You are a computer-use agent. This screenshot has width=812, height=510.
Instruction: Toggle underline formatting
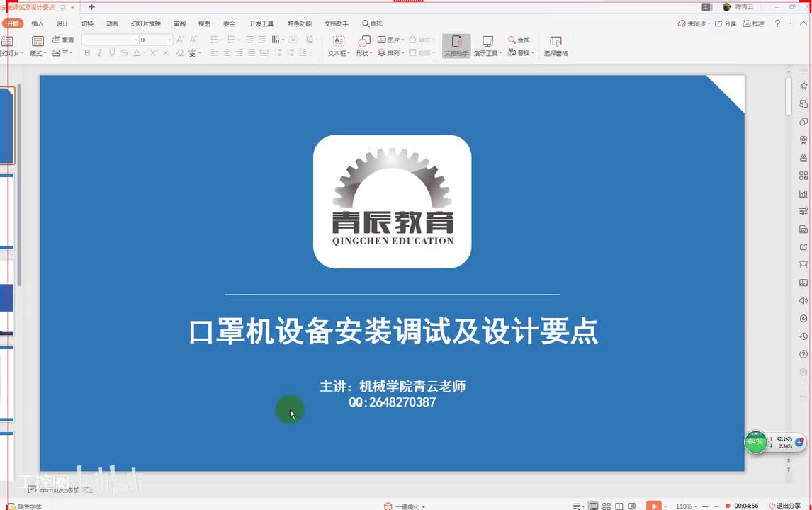(112, 53)
